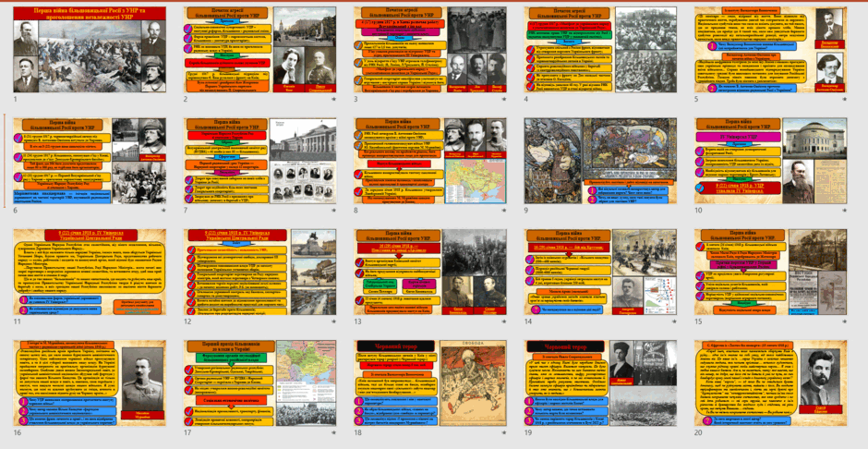Select slide 8 thumbnail
This screenshot has height=449, width=868.
pos(430,161)
